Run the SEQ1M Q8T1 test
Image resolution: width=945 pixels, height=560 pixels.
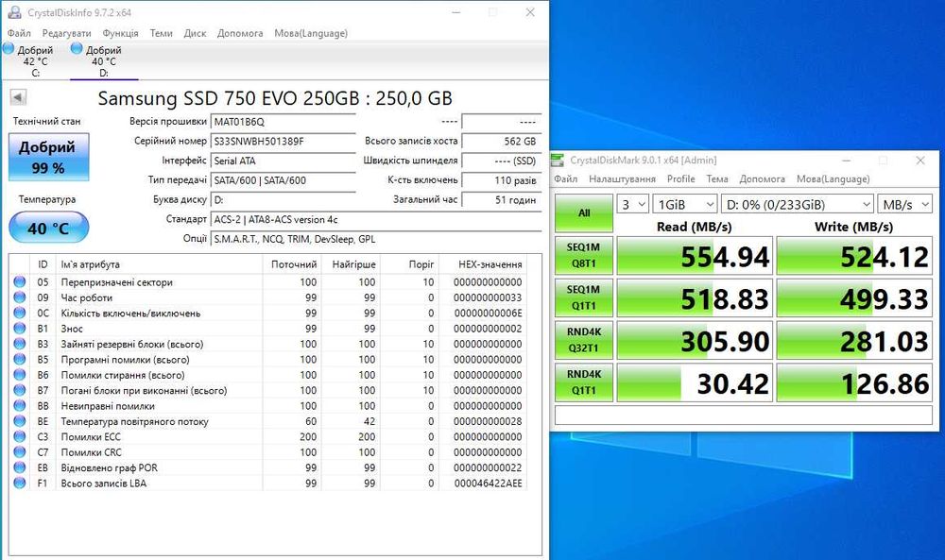pyautogui.click(x=584, y=255)
